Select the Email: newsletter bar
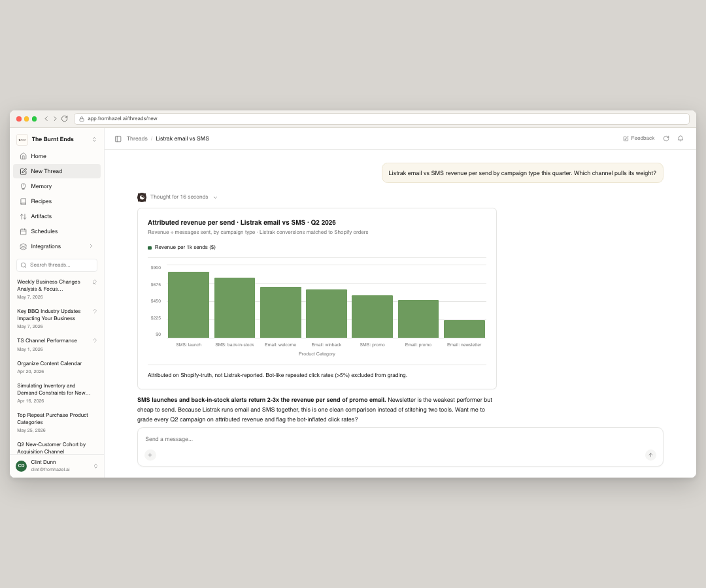The image size is (706, 588). 464,329
